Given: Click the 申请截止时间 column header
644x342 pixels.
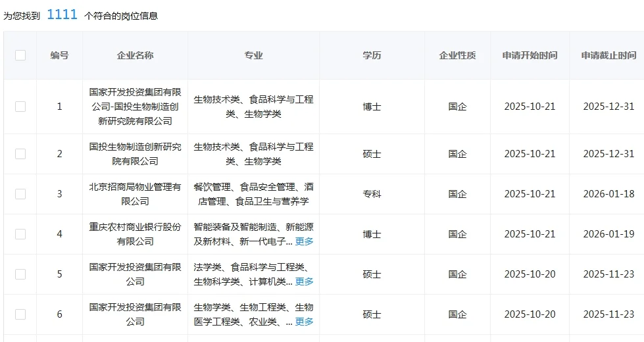Looking at the screenshot, I should click(608, 55).
